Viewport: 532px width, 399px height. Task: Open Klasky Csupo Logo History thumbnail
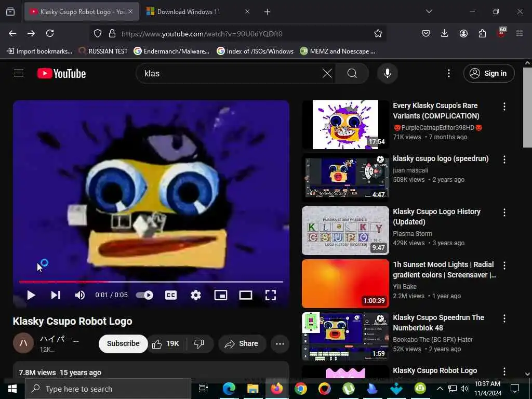click(x=345, y=231)
